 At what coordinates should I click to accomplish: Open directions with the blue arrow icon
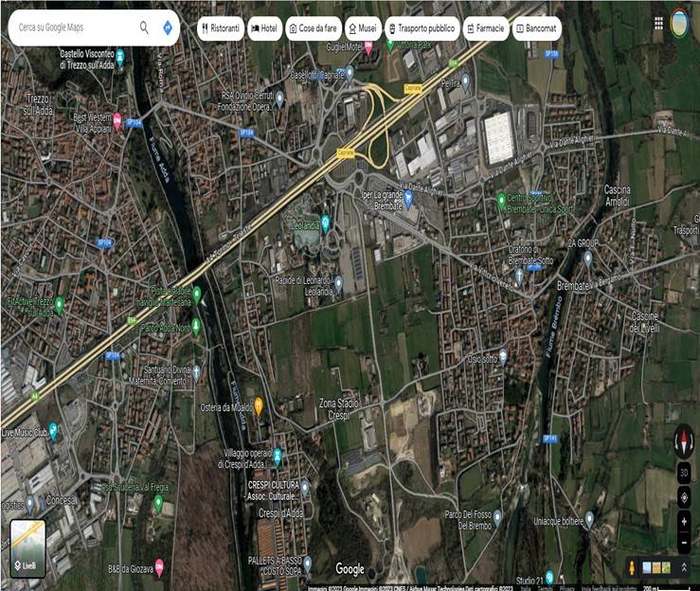pyautogui.click(x=168, y=27)
